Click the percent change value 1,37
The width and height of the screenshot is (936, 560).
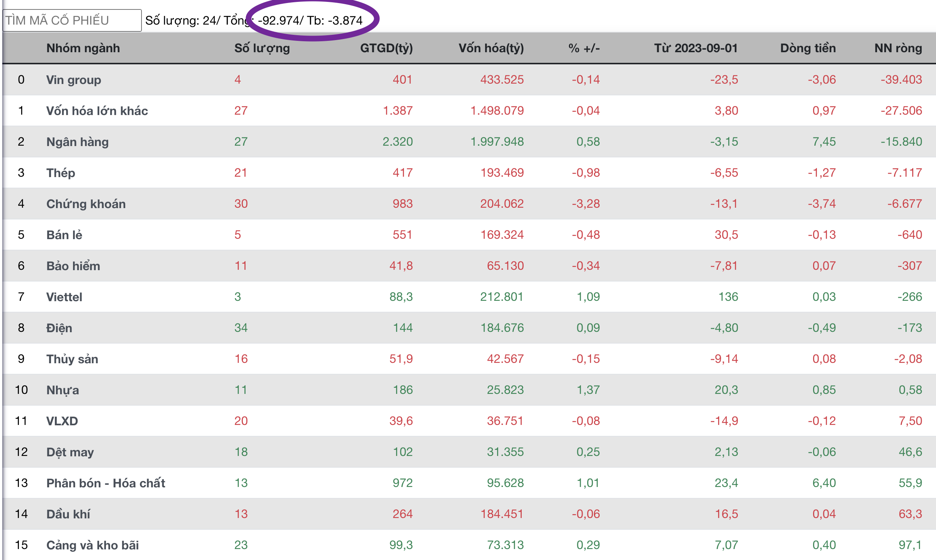coord(588,390)
